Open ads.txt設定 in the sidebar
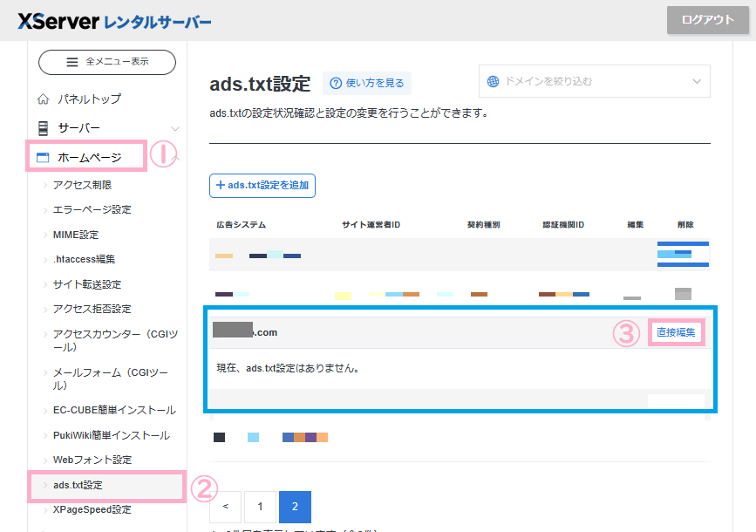Image resolution: width=756 pixels, height=532 pixels. coord(78,485)
